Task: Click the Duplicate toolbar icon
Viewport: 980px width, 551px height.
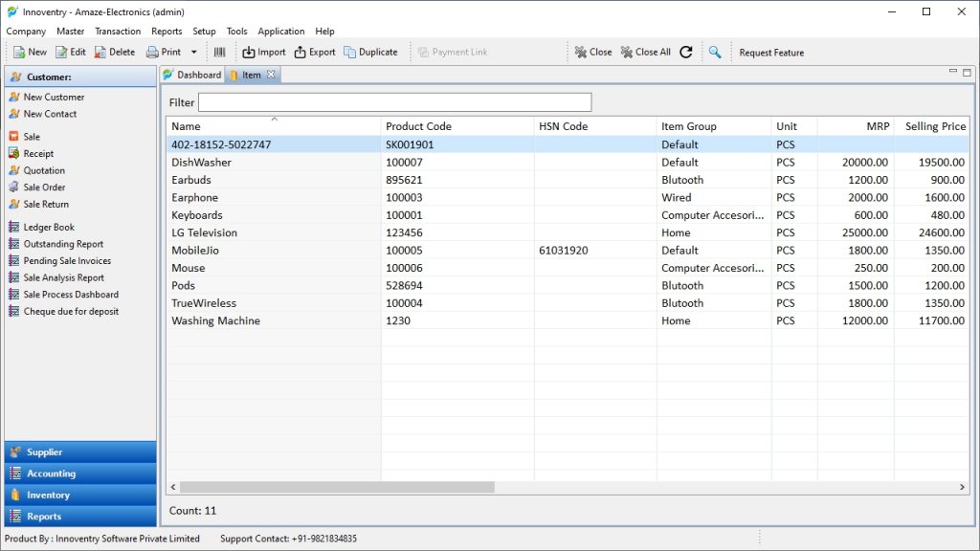Action: (x=350, y=52)
